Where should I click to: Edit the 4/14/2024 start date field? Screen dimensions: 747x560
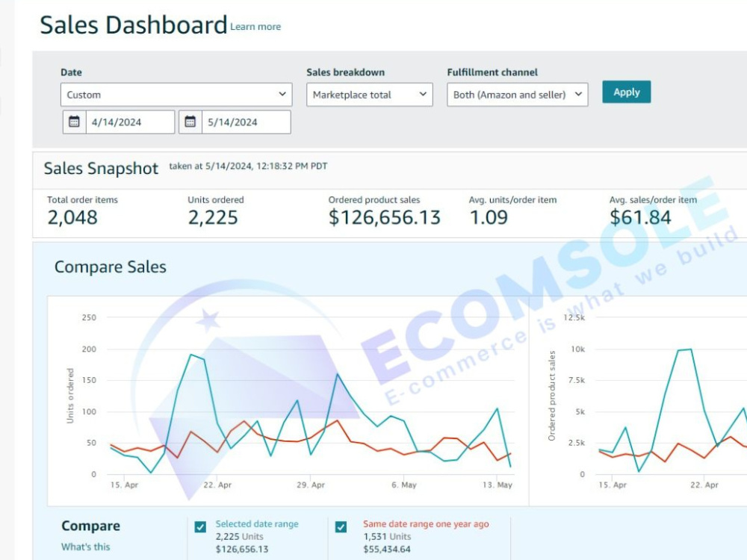tap(130, 122)
